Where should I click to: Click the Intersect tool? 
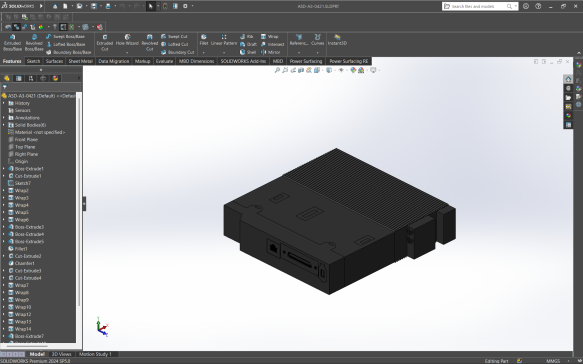pos(273,44)
